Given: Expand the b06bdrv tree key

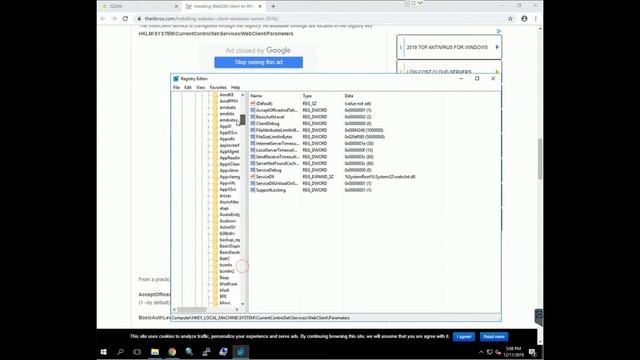Looking at the screenshot, I should click(209, 233).
